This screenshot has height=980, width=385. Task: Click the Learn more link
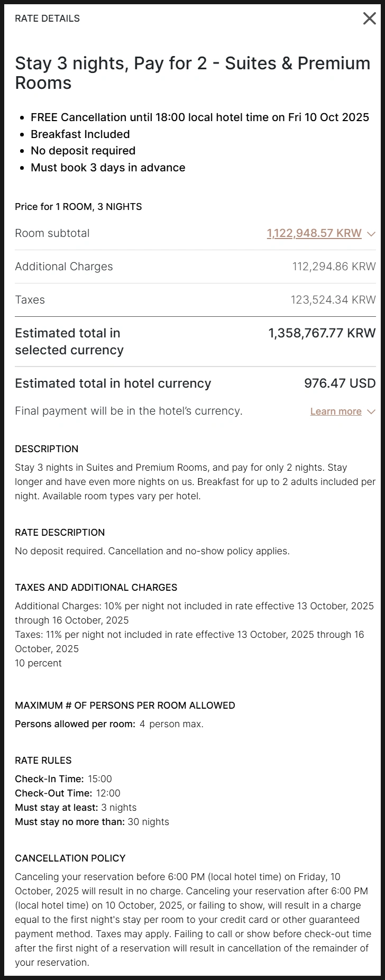pos(336,411)
